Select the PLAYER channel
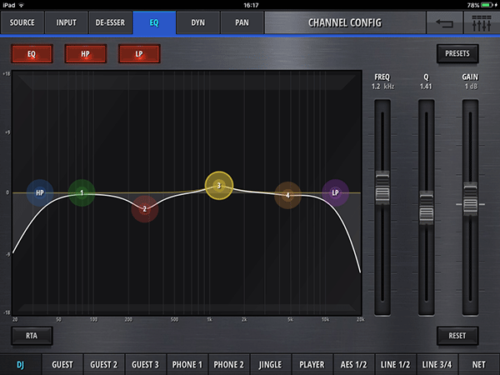Image resolution: width=500 pixels, height=375 pixels. click(312, 365)
